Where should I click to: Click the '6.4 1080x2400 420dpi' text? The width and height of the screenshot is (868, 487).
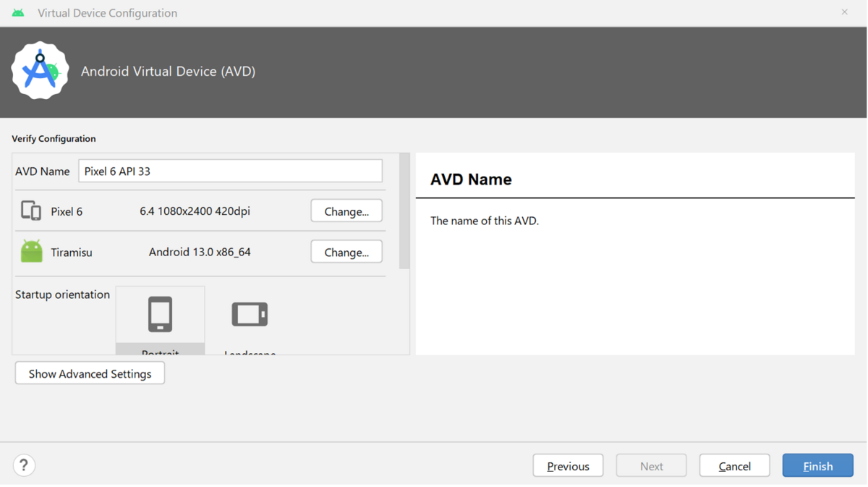point(195,211)
